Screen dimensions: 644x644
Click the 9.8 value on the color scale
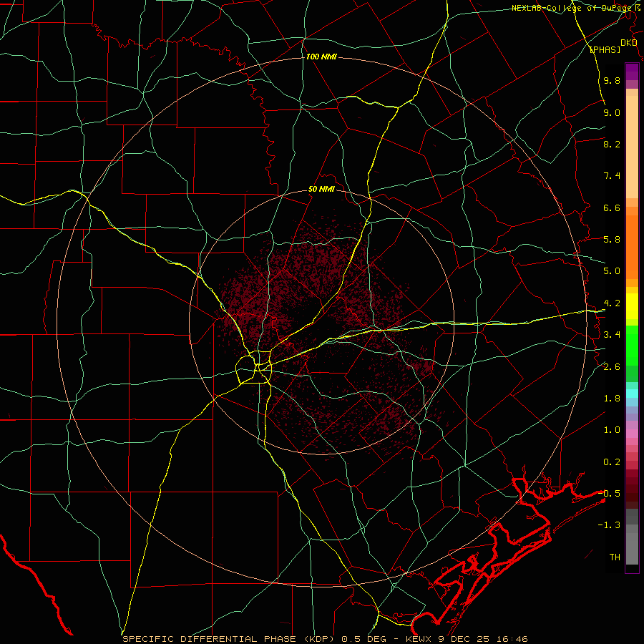click(612, 80)
